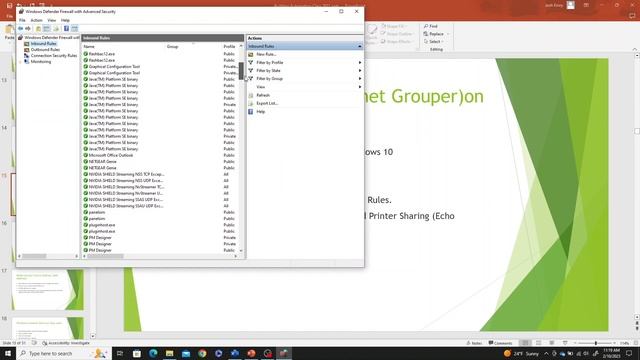
Task: Click the Export List icon in Actions pane
Action: point(251,103)
